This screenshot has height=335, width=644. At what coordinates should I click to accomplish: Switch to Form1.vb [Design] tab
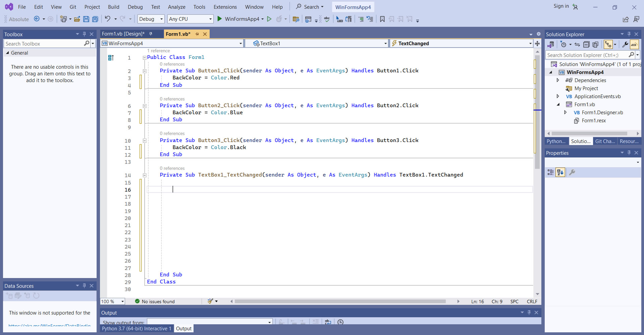coord(123,34)
